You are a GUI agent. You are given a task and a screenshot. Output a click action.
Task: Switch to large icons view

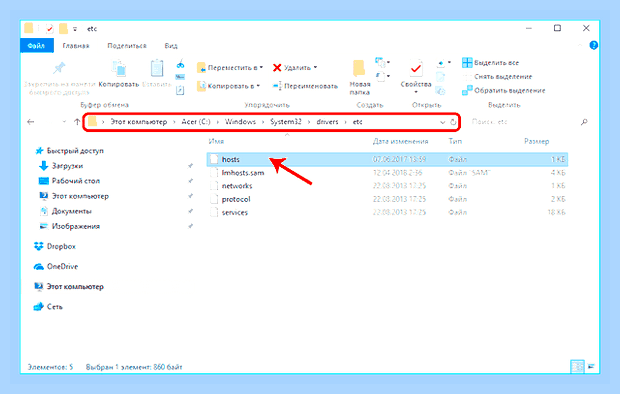[x=591, y=367]
